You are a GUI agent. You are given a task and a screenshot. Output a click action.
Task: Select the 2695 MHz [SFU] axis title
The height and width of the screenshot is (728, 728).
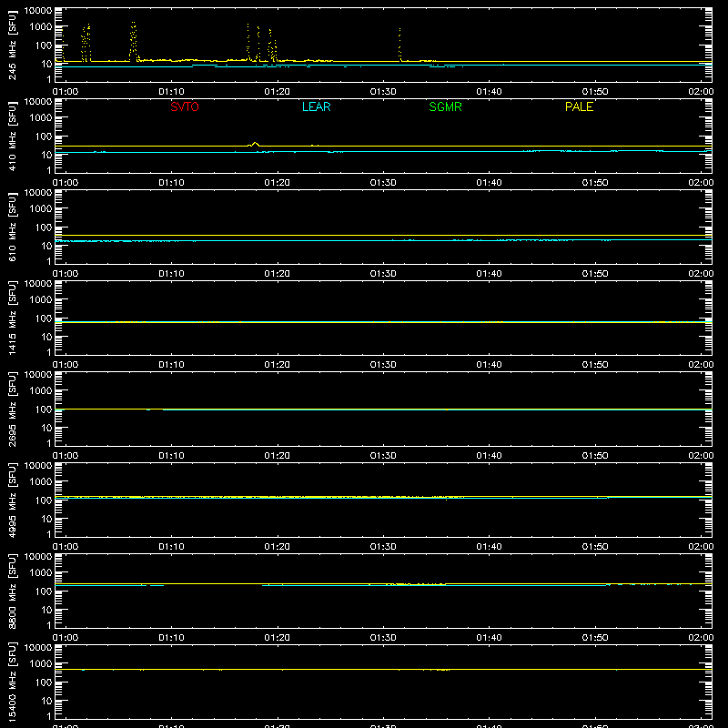click(x=13, y=409)
